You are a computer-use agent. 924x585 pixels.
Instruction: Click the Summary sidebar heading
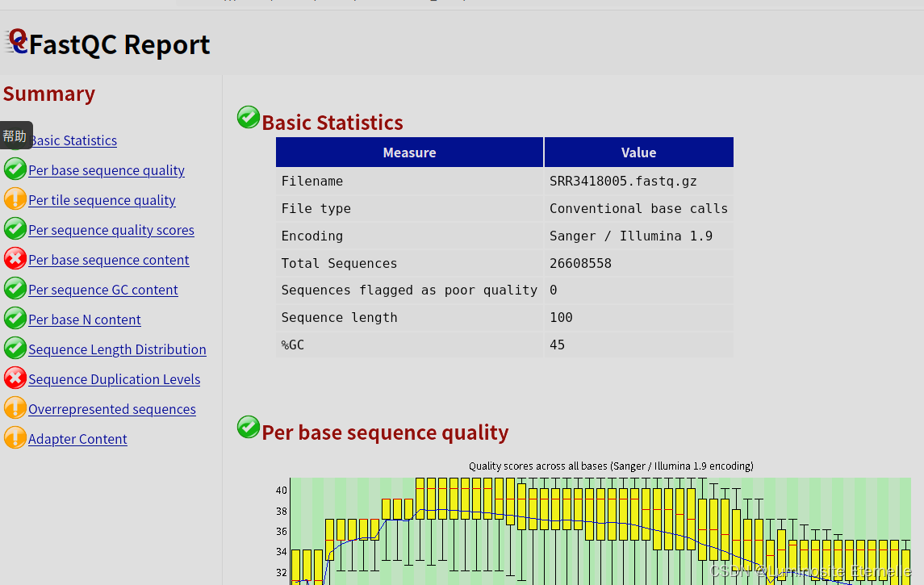coord(48,94)
